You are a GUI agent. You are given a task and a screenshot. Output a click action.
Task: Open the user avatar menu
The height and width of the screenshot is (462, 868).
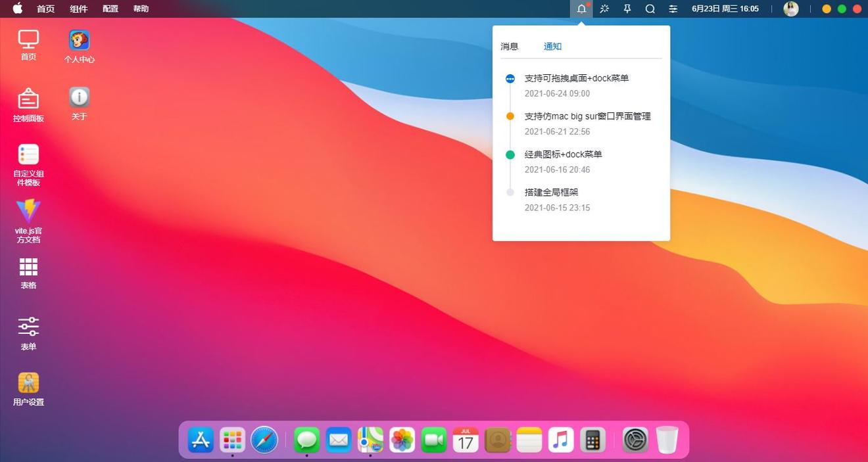point(791,9)
